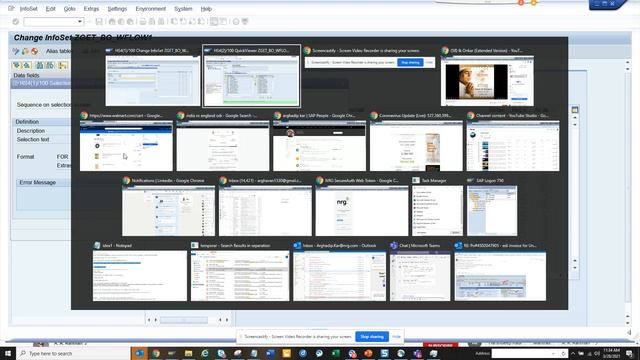Switch to Change InfoSet SAP window thumbnail

pos(153,77)
